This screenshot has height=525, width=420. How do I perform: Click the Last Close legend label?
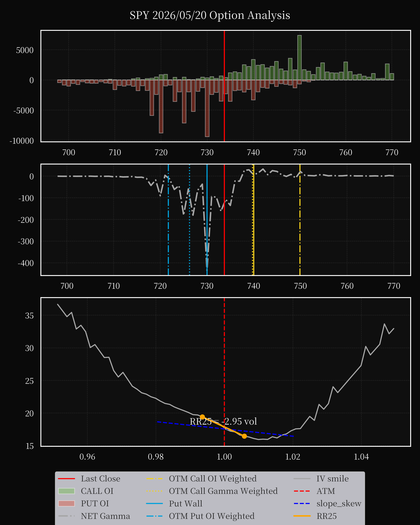(x=101, y=479)
